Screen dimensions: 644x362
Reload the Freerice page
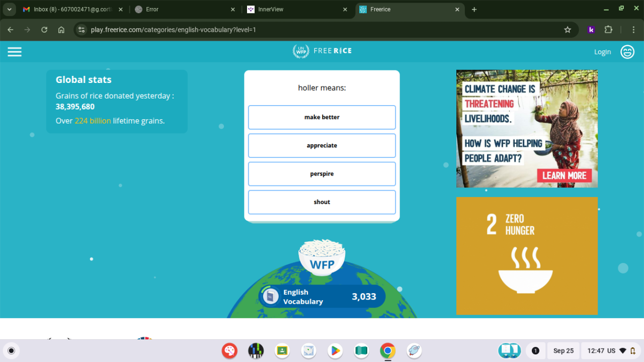(x=44, y=30)
